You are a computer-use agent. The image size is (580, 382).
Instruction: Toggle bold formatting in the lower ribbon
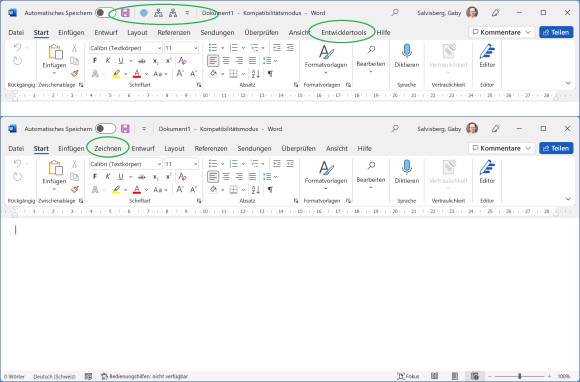tap(95, 177)
